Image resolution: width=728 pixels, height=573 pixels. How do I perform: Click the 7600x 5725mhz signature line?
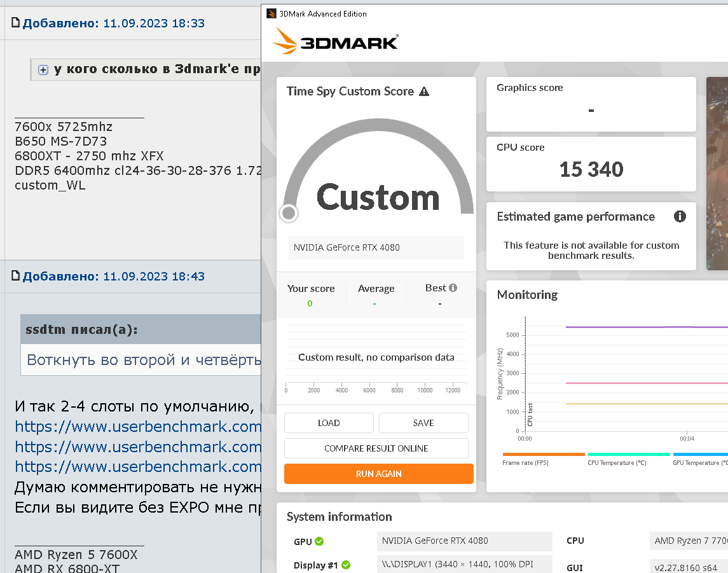pos(64,127)
